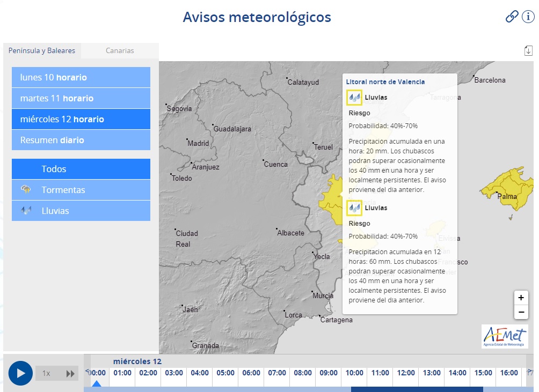Click the fast-forward speed arrows

tap(70, 374)
